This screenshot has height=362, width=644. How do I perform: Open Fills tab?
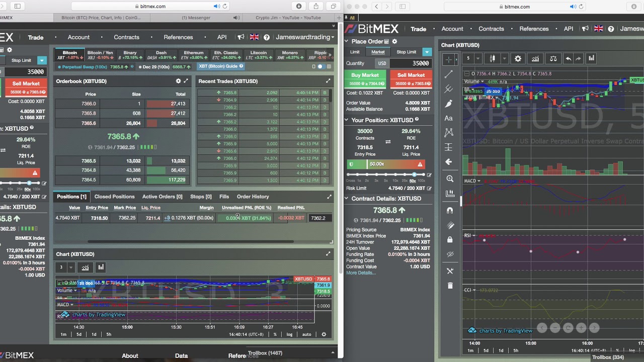[x=224, y=197]
